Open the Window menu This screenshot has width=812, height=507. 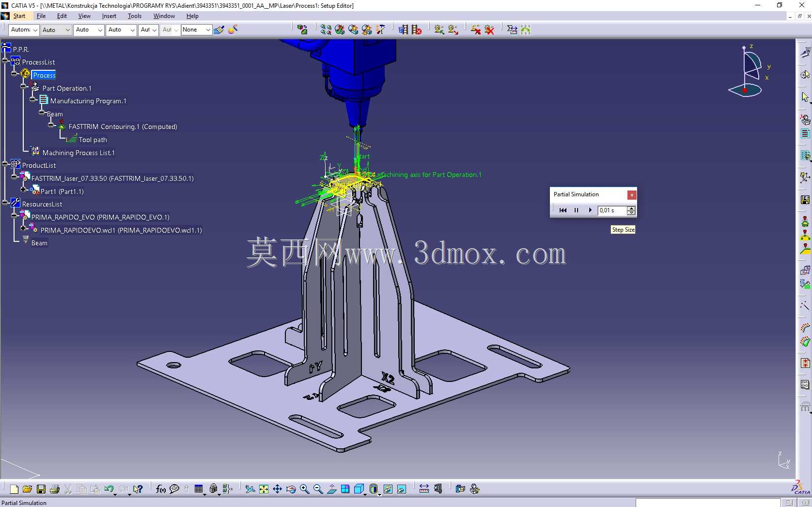(x=164, y=16)
